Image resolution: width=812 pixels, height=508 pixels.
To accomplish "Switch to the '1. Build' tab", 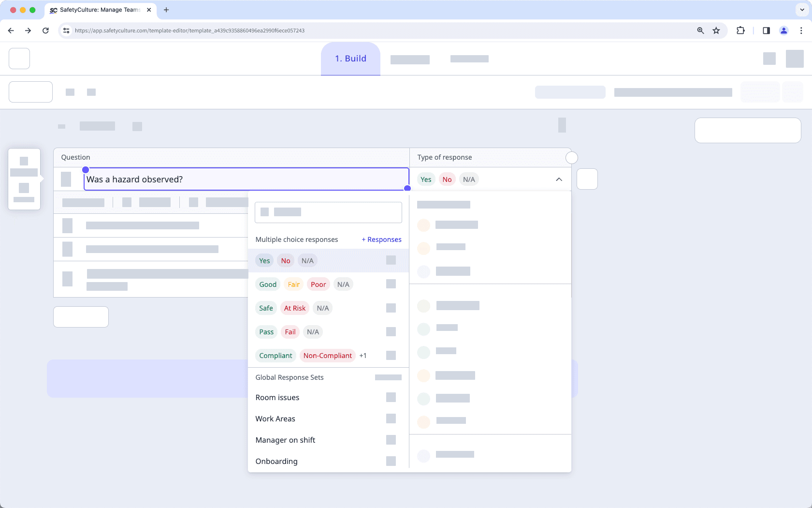I will pyautogui.click(x=350, y=58).
